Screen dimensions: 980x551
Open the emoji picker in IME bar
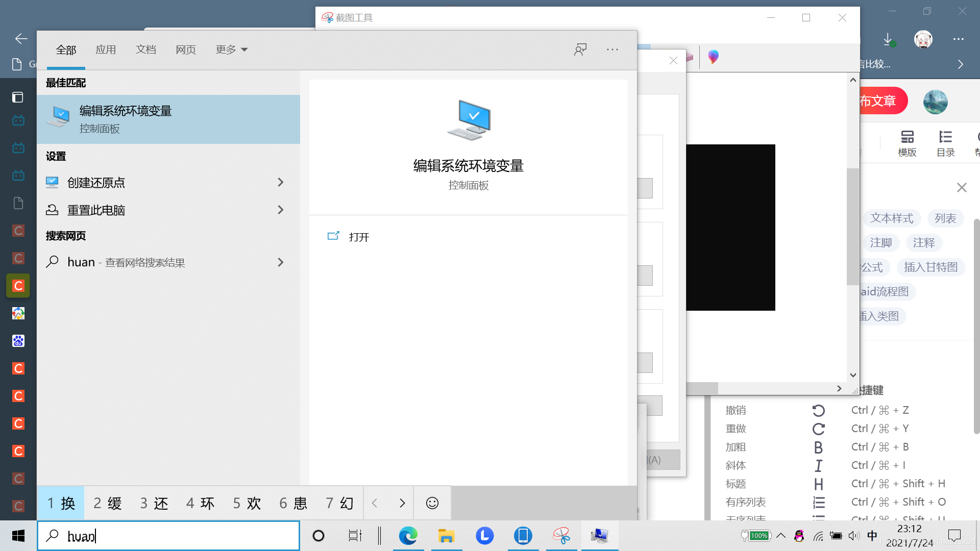click(432, 503)
